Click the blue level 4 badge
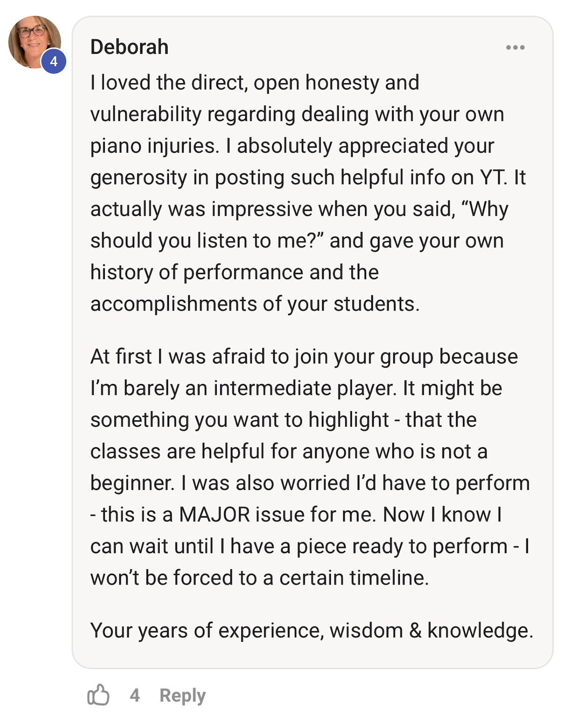Viewport: 562px width, 728px height. coord(54,61)
